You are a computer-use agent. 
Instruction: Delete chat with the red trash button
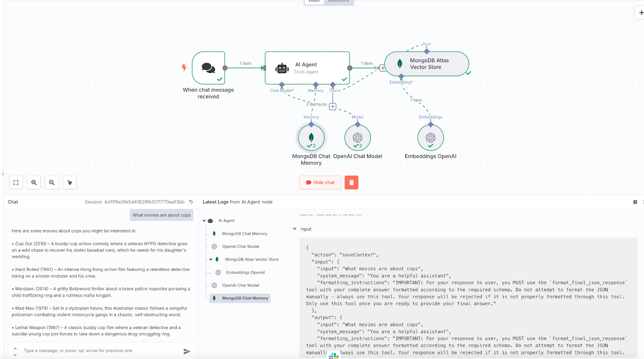351,183
